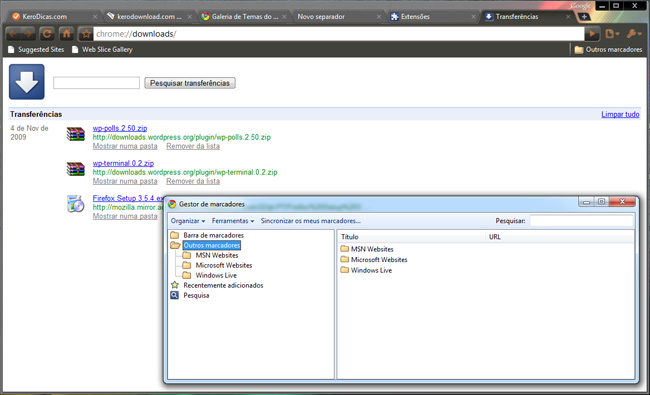This screenshot has width=650, height=395.
Task: Click the installer icon for Firefox Setup
Action: coord(75,204)
